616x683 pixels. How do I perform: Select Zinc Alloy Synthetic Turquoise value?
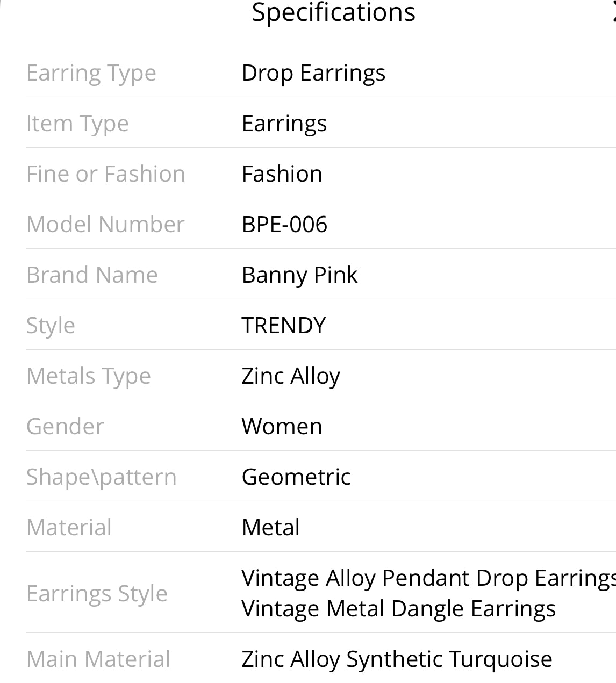click(x=397, y=659)
